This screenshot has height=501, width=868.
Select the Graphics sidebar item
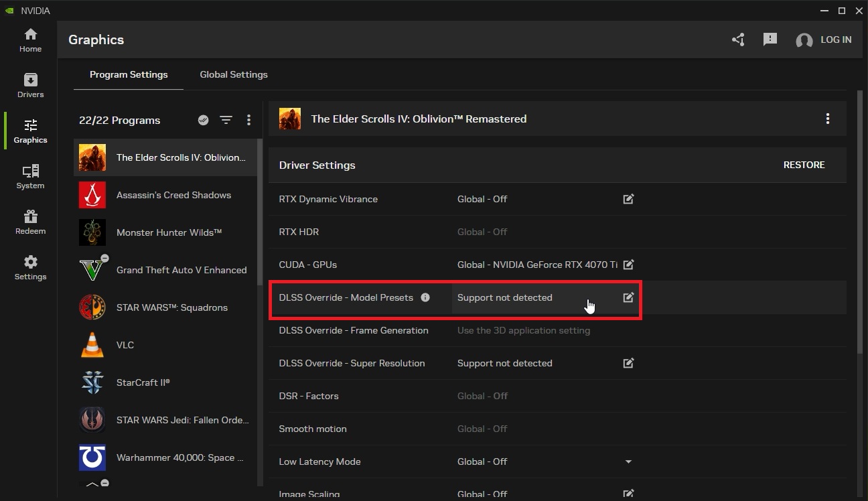[x=30, y=131]
